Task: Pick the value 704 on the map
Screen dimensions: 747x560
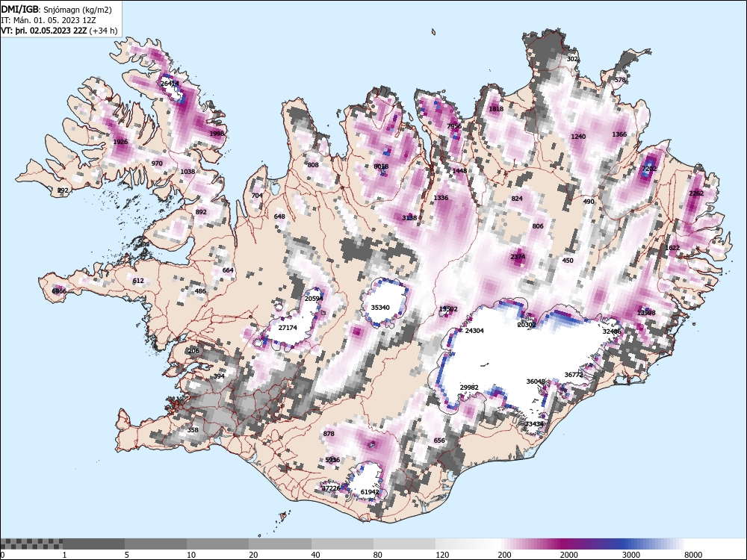Action: pos(257,195)
